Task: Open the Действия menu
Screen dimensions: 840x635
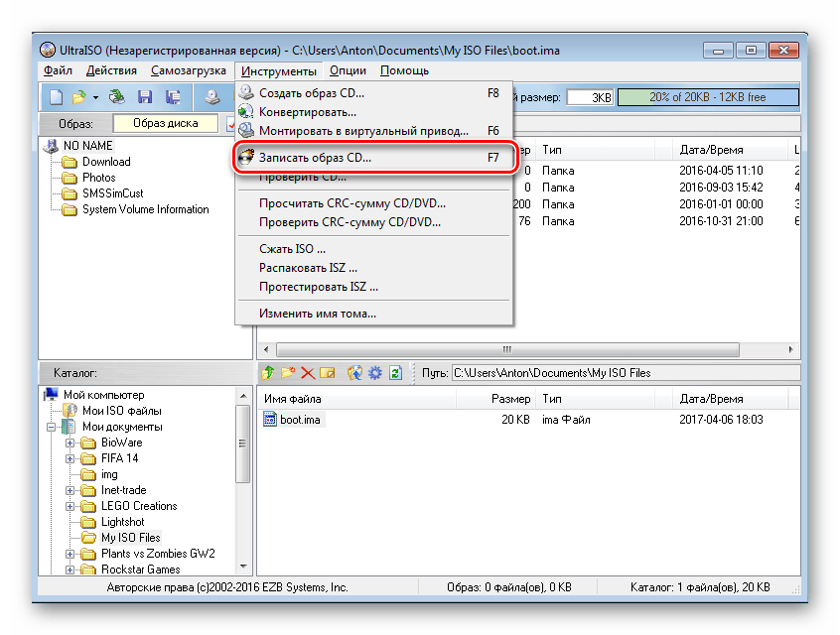Action: pos(111,70)
